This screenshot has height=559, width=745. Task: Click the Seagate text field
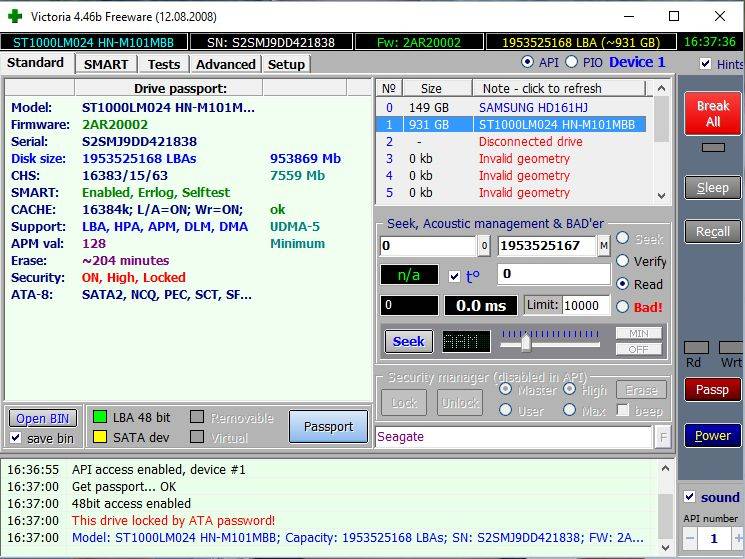coord(514,437)
